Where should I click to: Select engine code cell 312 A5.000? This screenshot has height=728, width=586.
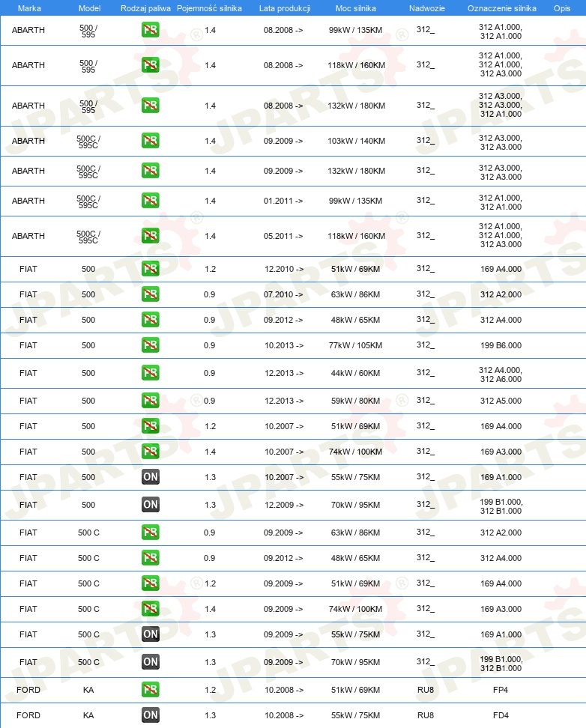(x=501, y=401)
